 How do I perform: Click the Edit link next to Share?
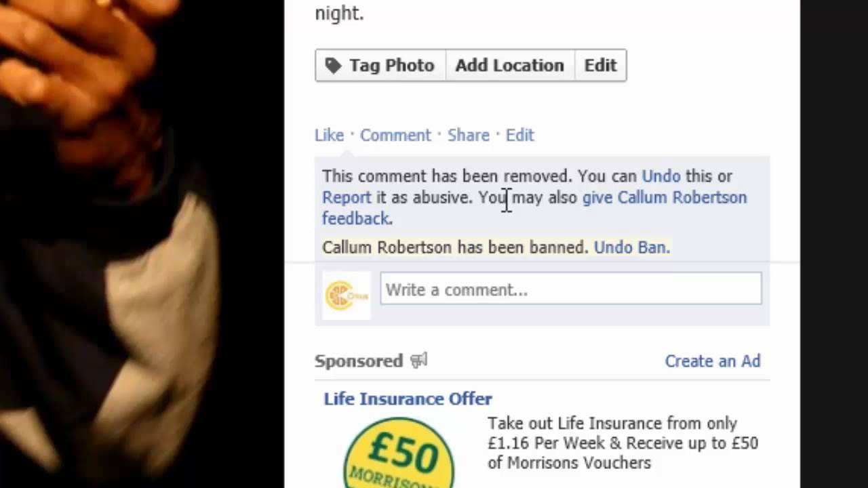[520, 135]
